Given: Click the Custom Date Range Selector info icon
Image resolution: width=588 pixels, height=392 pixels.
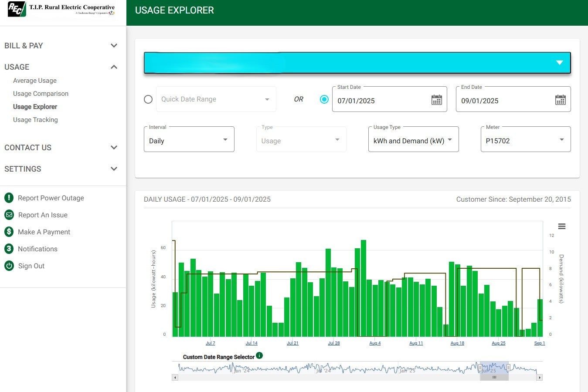Looking at the screenshot, I should pyautogui.click(x=259, y=355).
